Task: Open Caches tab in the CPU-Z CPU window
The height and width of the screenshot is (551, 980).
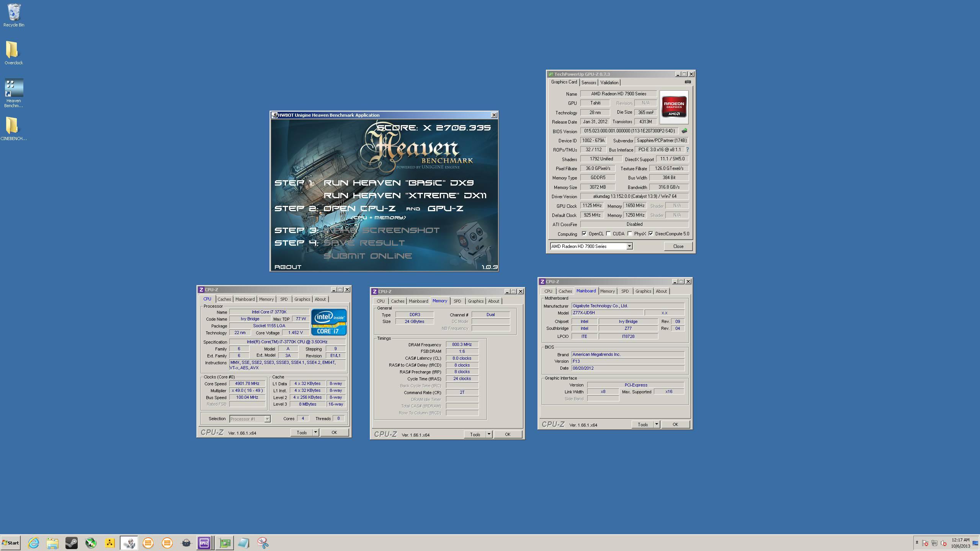Action: coord(224,299)
